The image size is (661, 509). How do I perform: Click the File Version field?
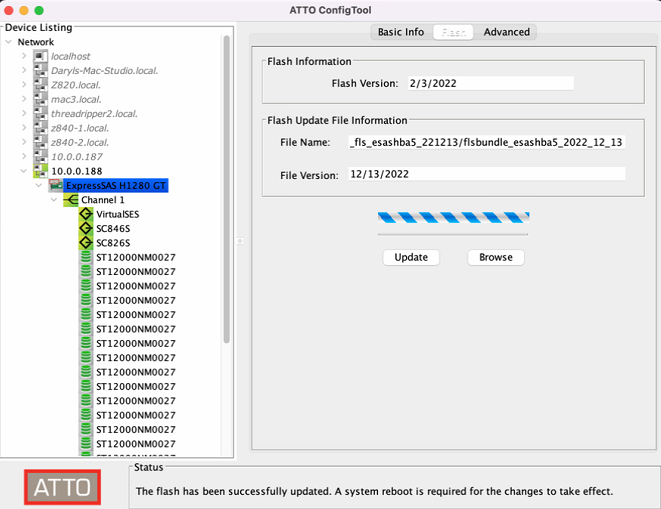(487, 174)
